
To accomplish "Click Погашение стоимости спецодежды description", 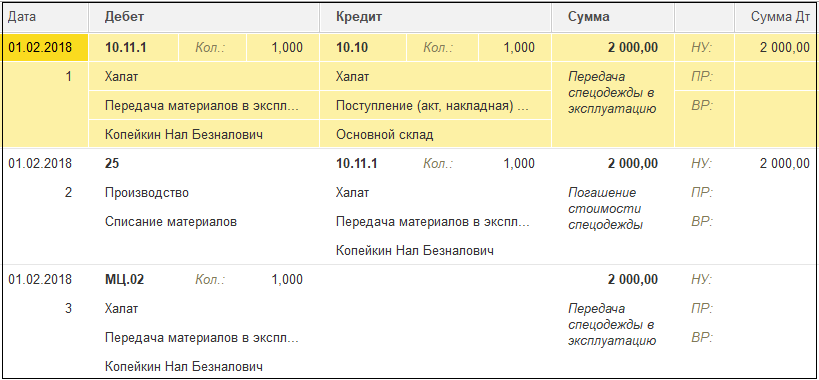I will coord(606,209).
